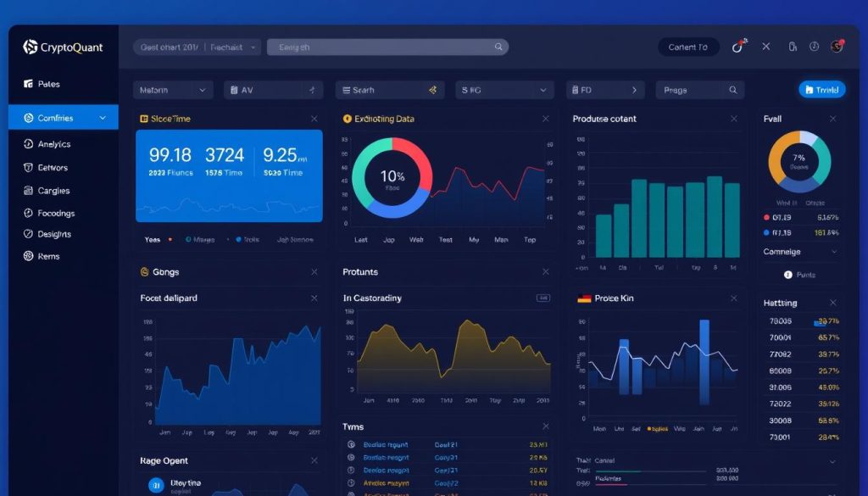The width and height of the screenshot is (868, 496).
Task: Click the Searh filter field
Action: (390, 90)
